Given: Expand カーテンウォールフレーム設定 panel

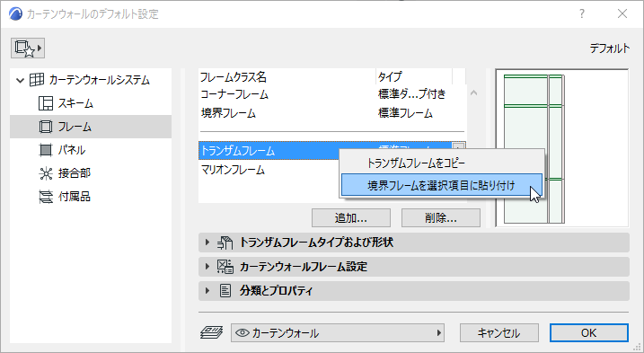Looking at the screenshot, I should coord(207,267).
